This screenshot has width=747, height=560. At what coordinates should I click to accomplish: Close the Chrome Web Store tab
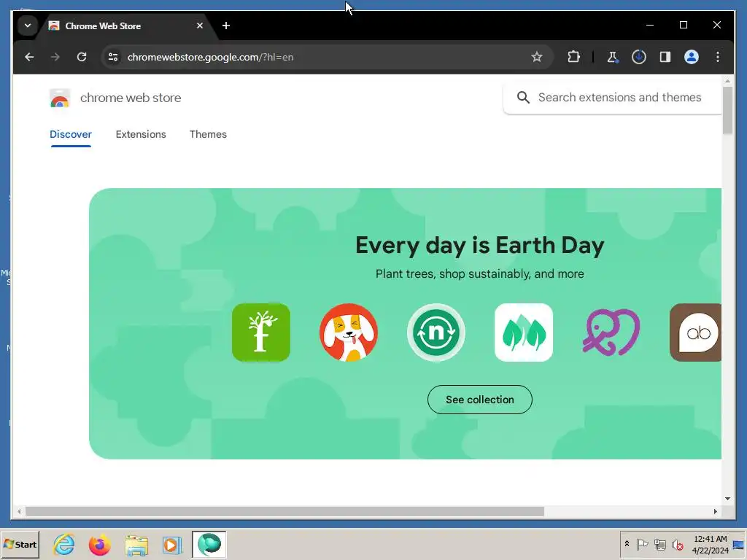[200, 26]
